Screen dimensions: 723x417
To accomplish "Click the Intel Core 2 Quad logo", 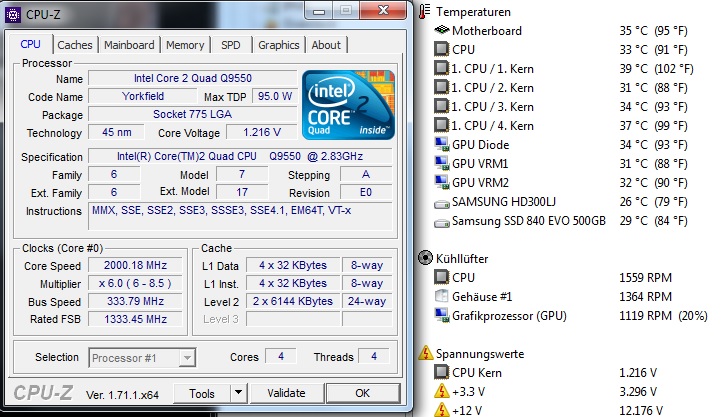I will 348,105.
